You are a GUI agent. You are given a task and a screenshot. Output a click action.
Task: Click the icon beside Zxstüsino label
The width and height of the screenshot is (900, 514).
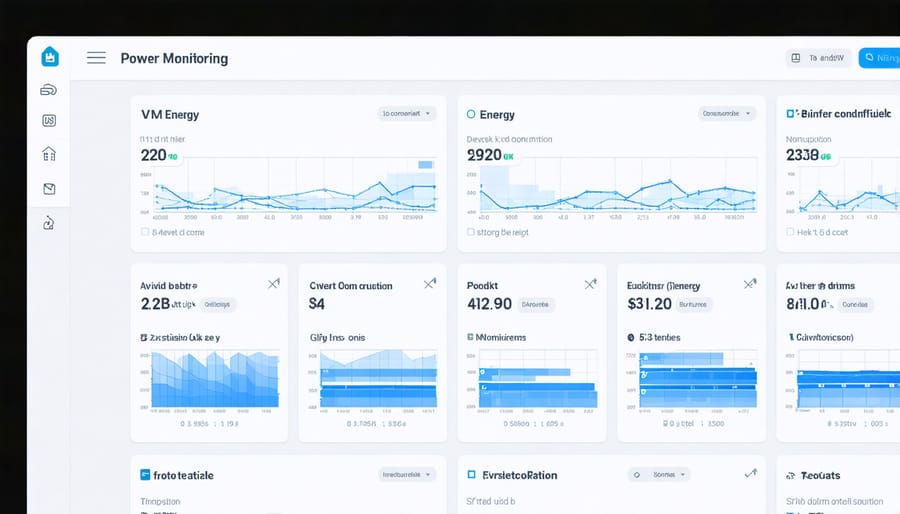pos(143,337)
